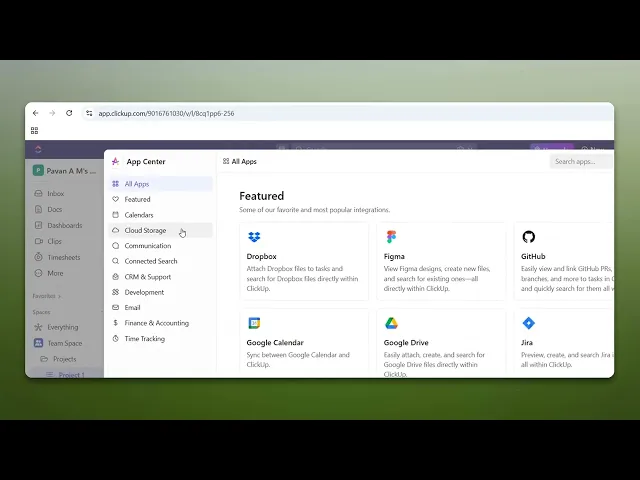Image resolution: width=640 pixels, height=480 pixels.
Task: Select All Apps category
Action: click(161, 184)
